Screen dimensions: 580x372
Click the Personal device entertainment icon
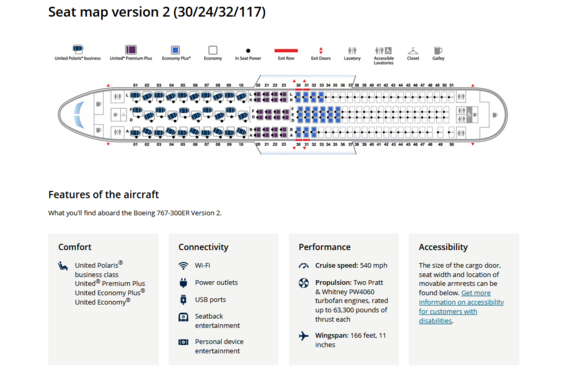183,342
